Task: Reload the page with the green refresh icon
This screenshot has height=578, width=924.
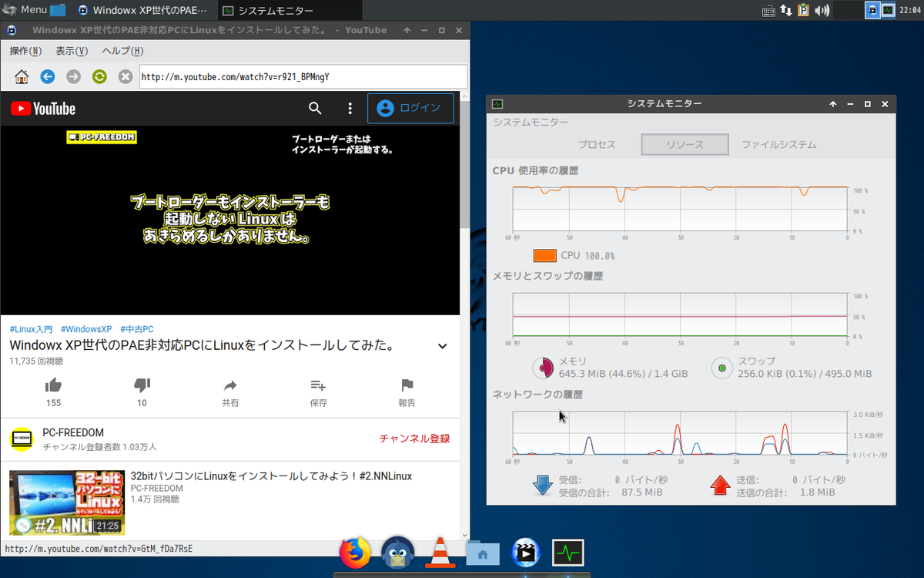Action: (x=99, y=76)
